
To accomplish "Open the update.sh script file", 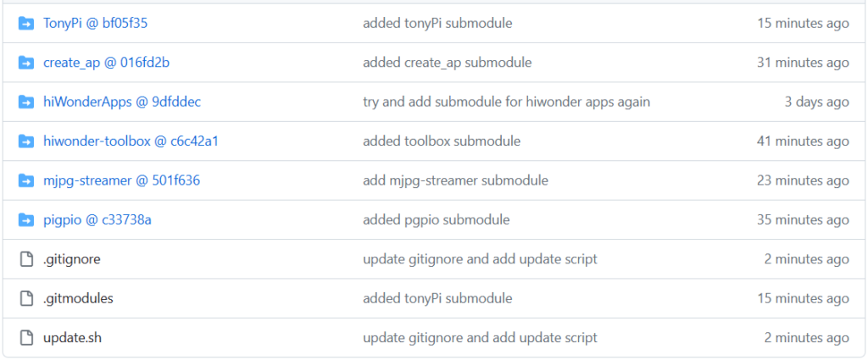I will pyautogui.click(x=72, y=338).
